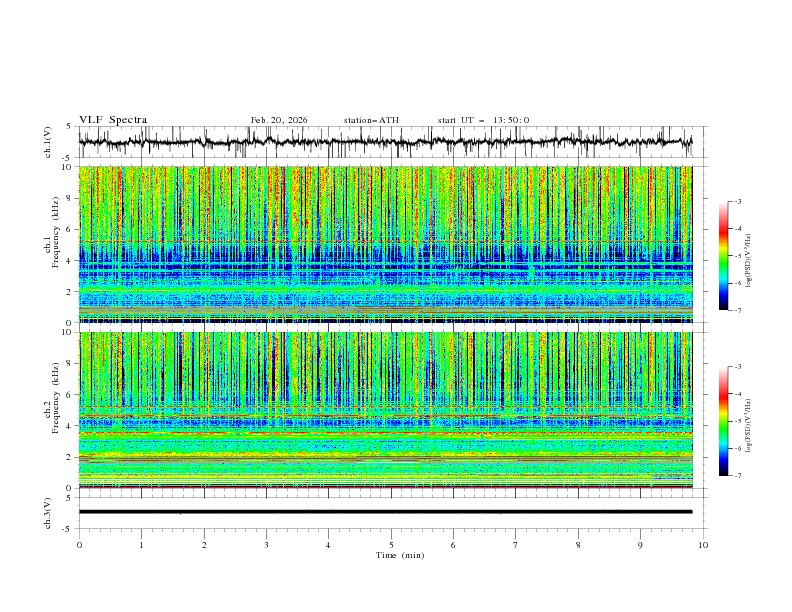Select the 3-minute tick label on time axis
This screenshot has height=612, width=792.
point(266,545)
